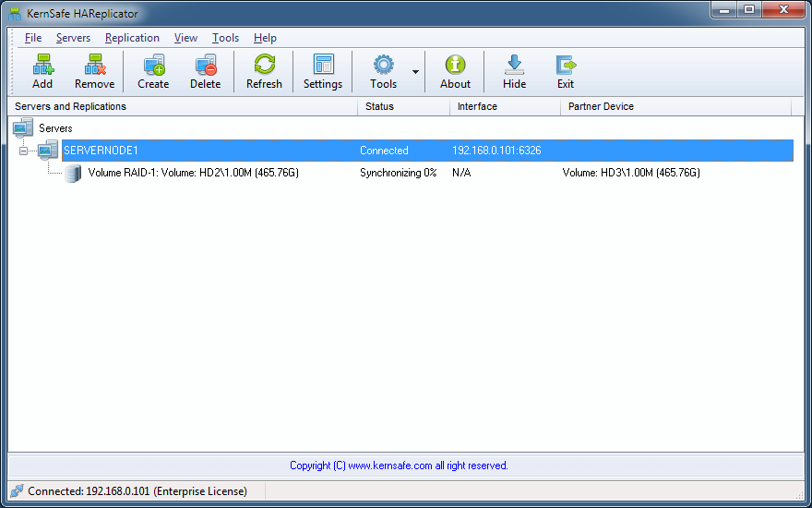
Task: Open the About information icon
Action: click(x=456, y=65)
